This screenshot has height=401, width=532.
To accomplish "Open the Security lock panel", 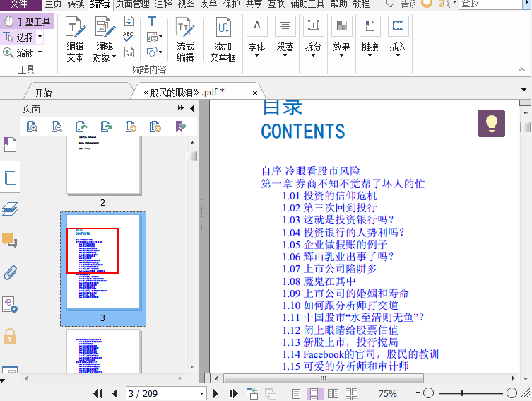I will (x=10, y=336).
